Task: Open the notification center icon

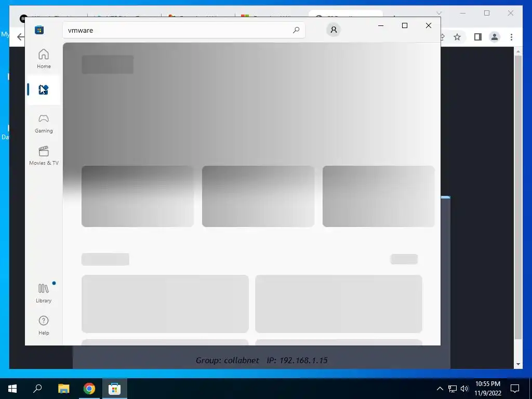Action: coord(515,389)
